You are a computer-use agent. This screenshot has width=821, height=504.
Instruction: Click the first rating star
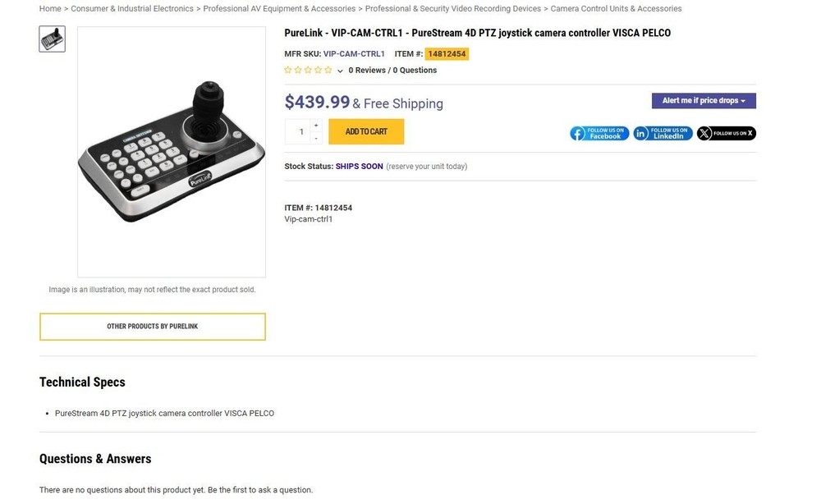tap(287, 71)
